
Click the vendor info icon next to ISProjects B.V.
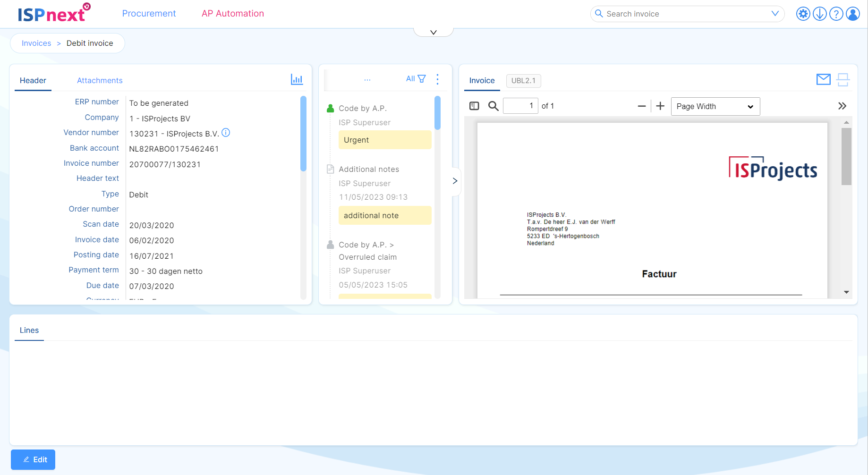pos(226,133)
